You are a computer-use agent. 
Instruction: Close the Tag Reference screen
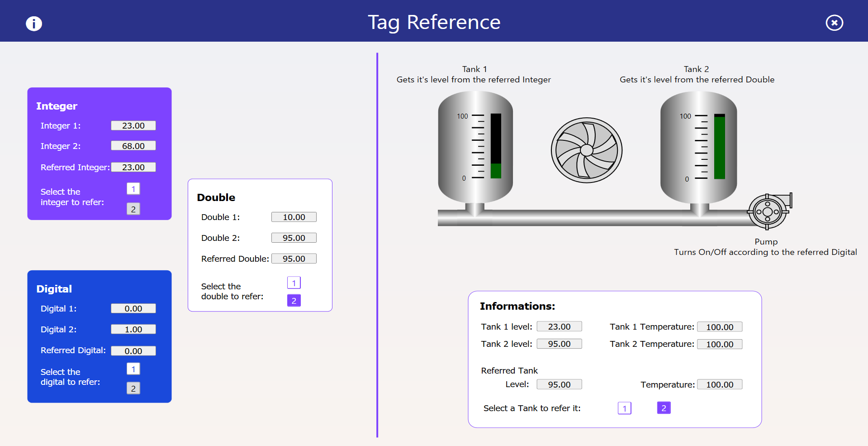(x=834, y=23)
